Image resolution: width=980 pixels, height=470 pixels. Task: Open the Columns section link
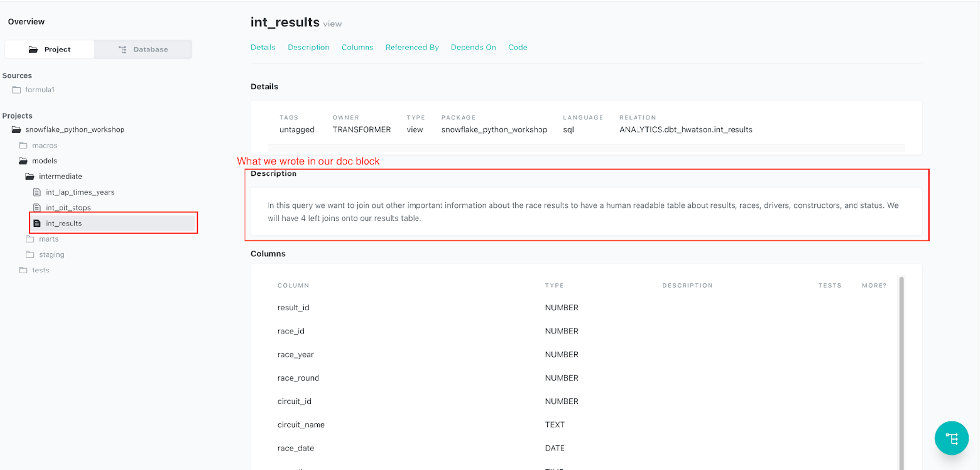point(357,47)
